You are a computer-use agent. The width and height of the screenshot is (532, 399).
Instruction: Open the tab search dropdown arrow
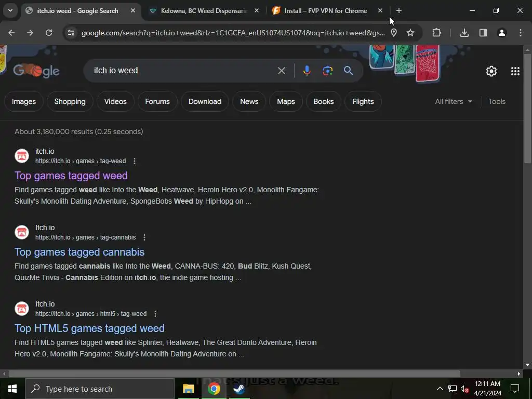click(10, 10)
